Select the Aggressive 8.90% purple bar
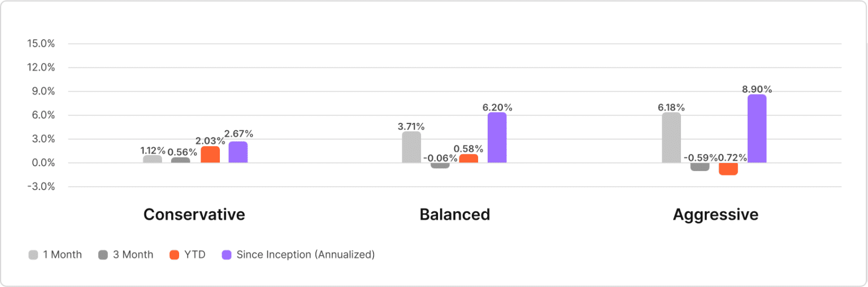 tap(757, 128)
